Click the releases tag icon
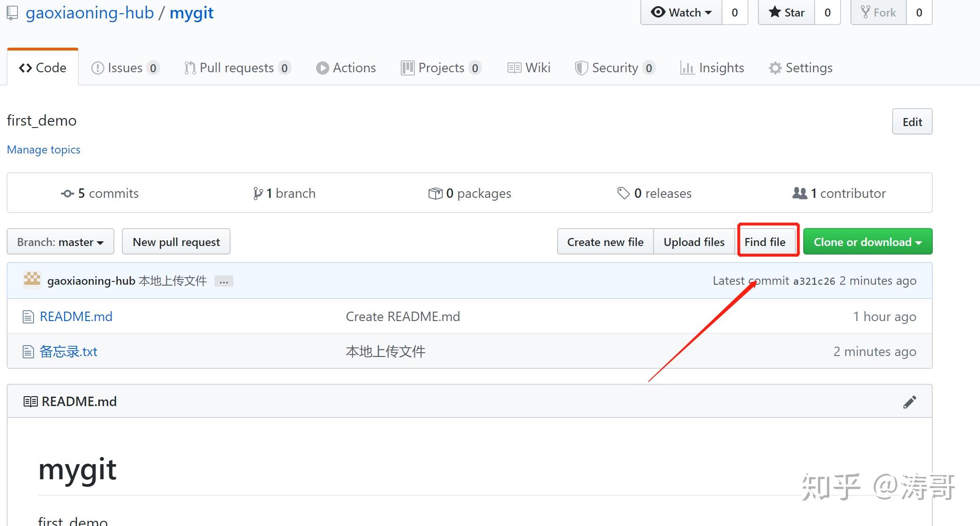Screen dimensions: 980x526 (x=623, y=193)
